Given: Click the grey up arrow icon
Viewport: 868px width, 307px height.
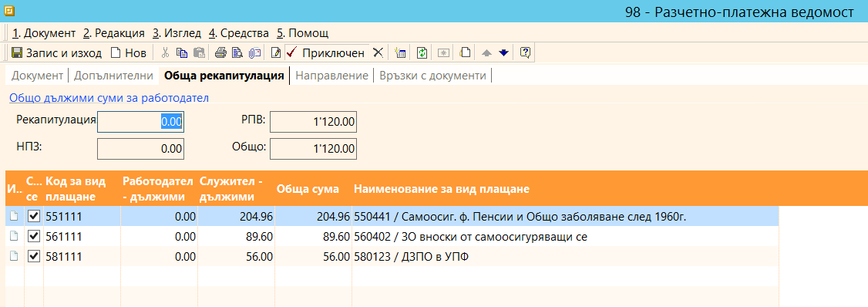Looking at the screenshot, I should pos(486,52).
